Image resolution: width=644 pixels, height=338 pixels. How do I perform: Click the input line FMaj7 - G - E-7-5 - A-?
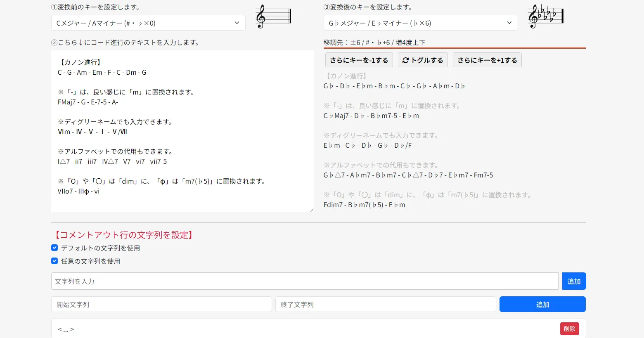pyautogui.click(x=88, y=102)
